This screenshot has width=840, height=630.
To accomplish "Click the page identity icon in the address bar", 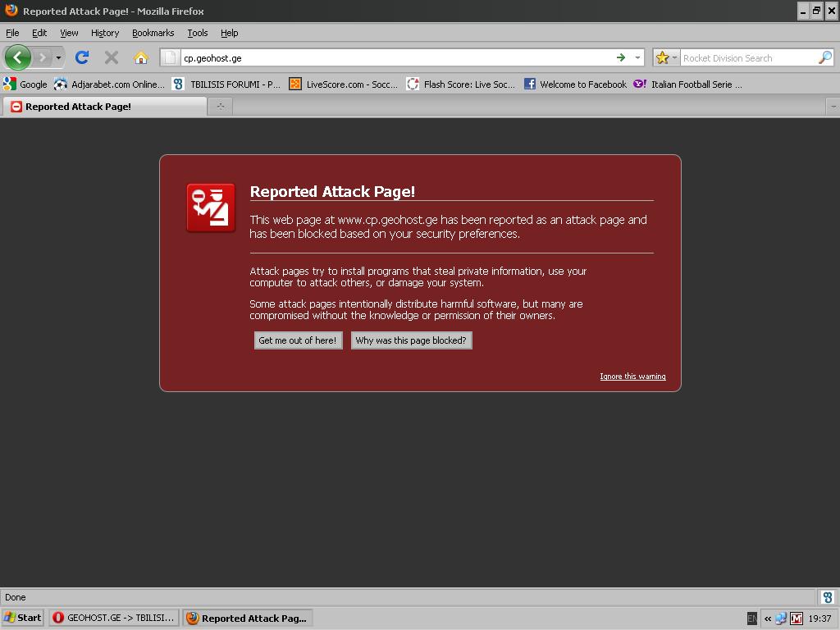I will pos(170,57).
